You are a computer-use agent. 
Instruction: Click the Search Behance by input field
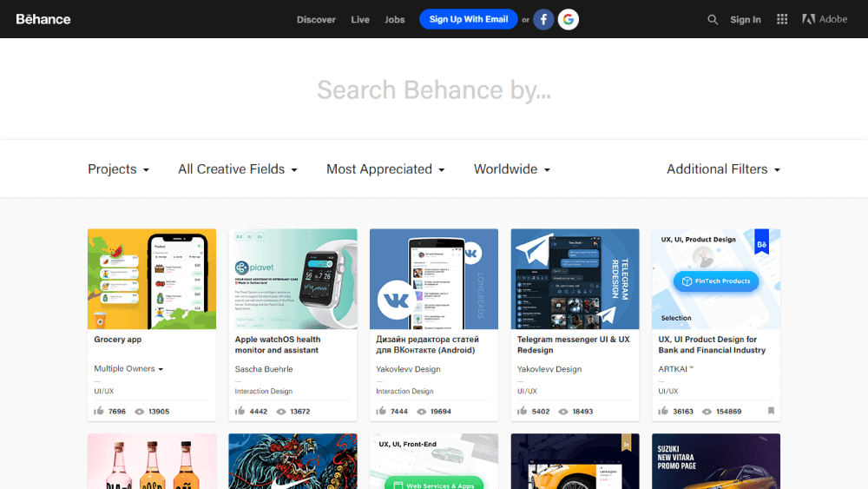[434, 89]
